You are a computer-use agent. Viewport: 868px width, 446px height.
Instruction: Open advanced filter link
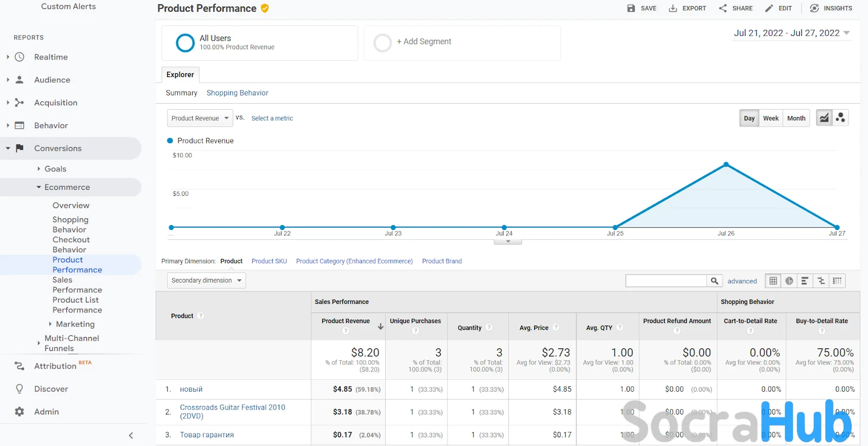tap(742, 281)
